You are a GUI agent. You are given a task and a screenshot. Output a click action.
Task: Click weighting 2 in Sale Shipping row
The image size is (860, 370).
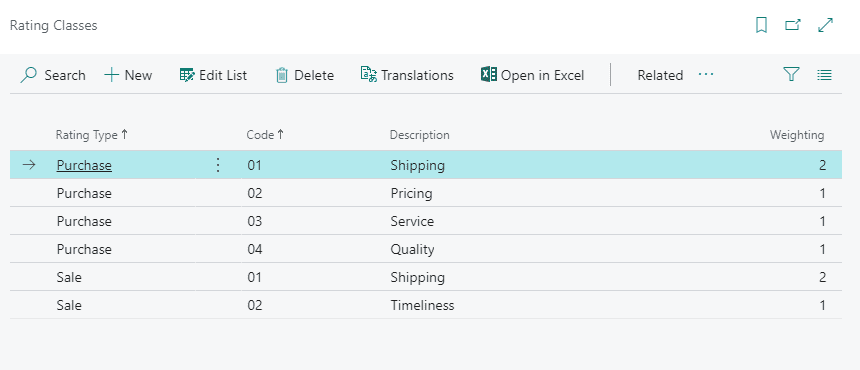822,277
